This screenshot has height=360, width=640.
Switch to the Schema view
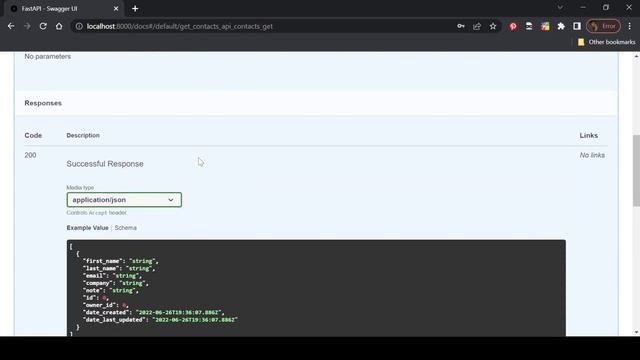click(x=125, y=228)
